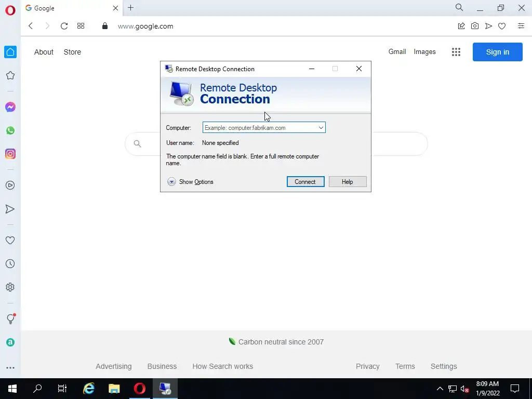
Task: Open sidebar setup three-dots menu
Action: pos(10,368)
